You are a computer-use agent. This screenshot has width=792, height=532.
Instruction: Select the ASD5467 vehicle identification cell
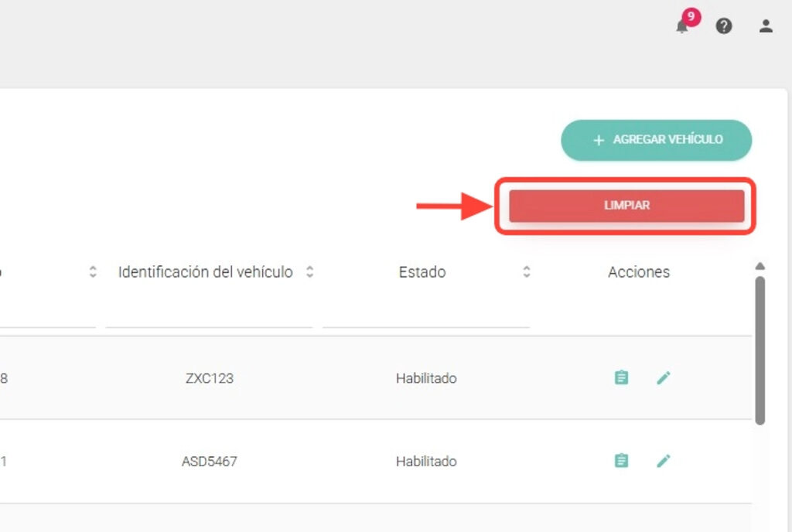[210, 462]
